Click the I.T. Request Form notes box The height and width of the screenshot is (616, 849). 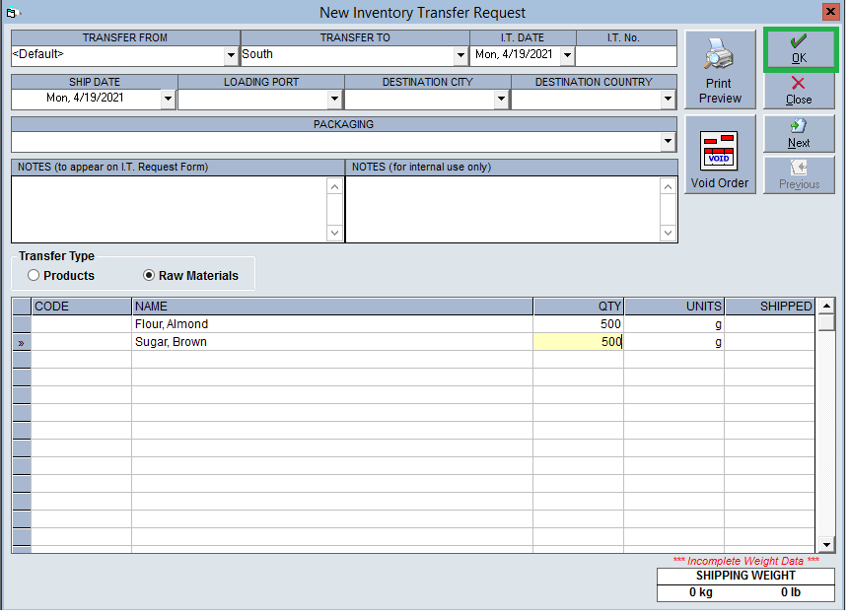tap(170, 210)
